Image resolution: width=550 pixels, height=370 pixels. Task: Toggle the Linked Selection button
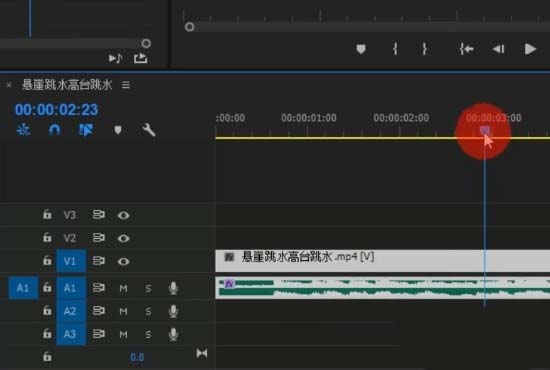(86, 130)
